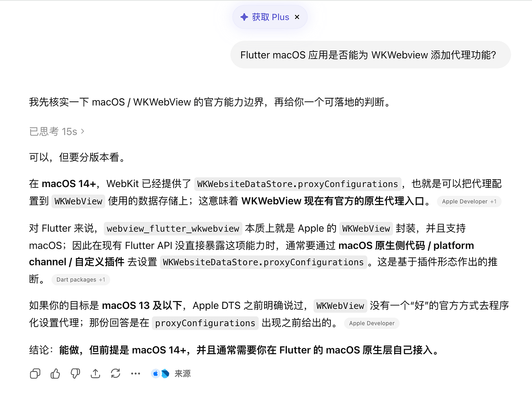Open the Dart packages +1 citation
This screenshot has width=532, height=393.
click(81, 280)
